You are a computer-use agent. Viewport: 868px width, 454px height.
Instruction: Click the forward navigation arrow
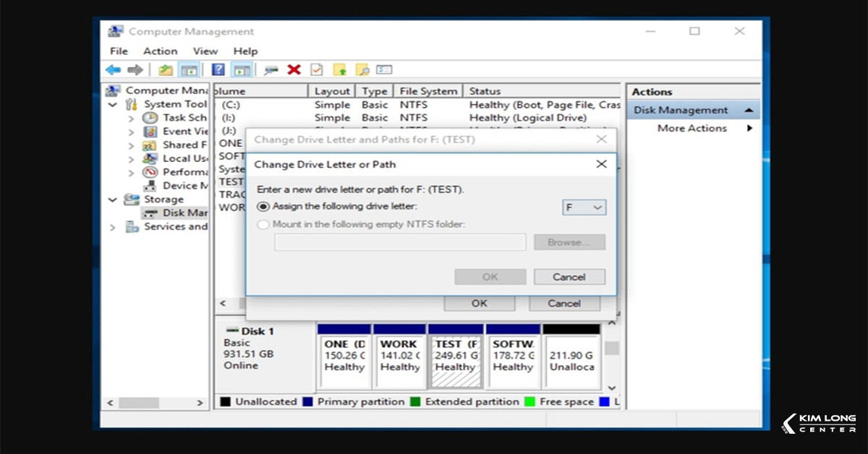click(x=135, y=69)
